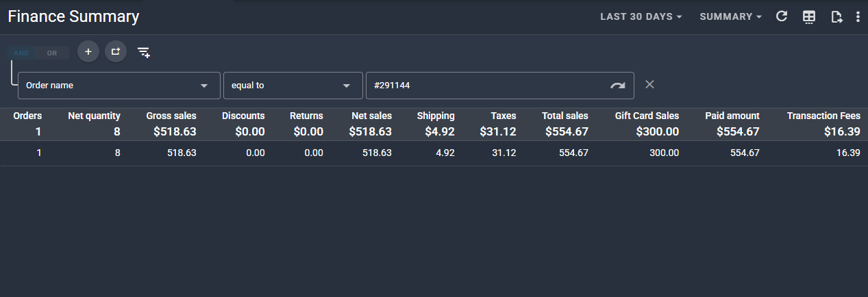
Task: Click the #291144 filter value field
Action: [x=486, y=86]
